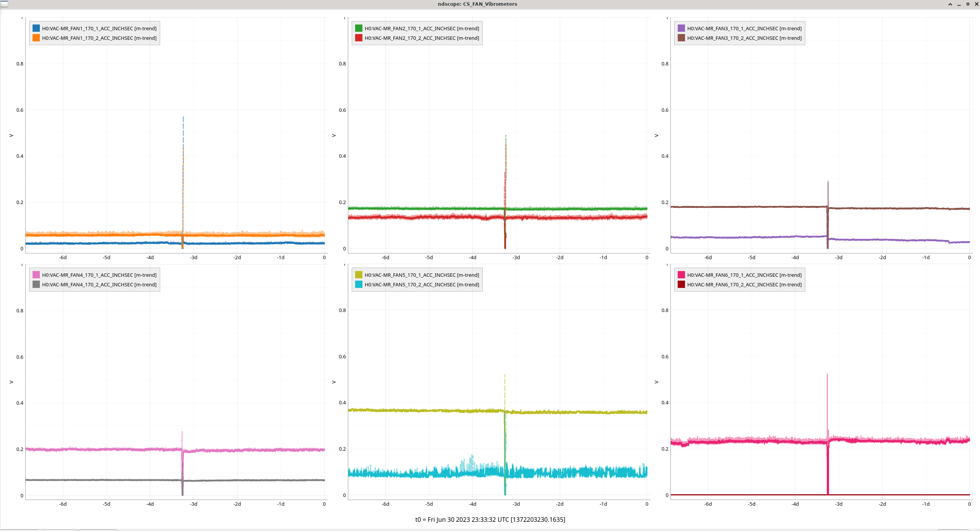Select H0:VAC-MR_FAN4_170_1_ACC_INCHSEC legend label

pos(99,275)
